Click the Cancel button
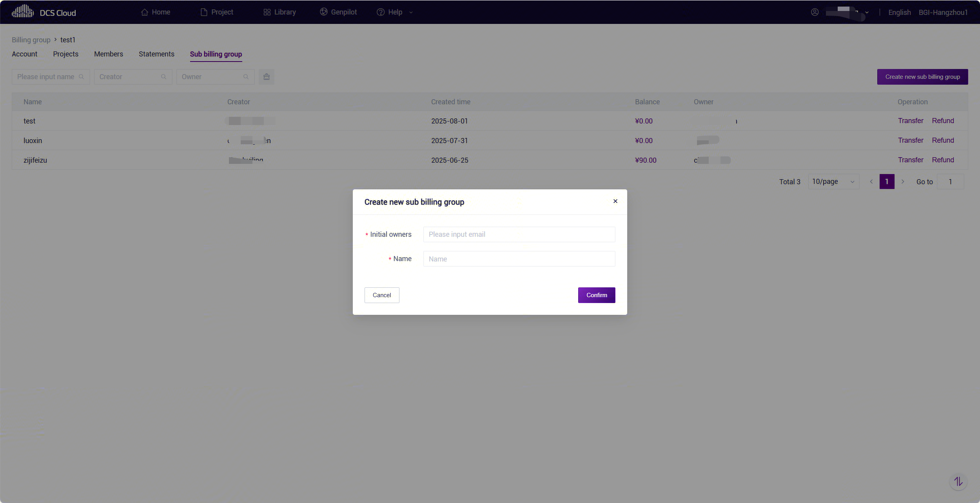This screenshot has width=980, height=503. pos(381,295)
